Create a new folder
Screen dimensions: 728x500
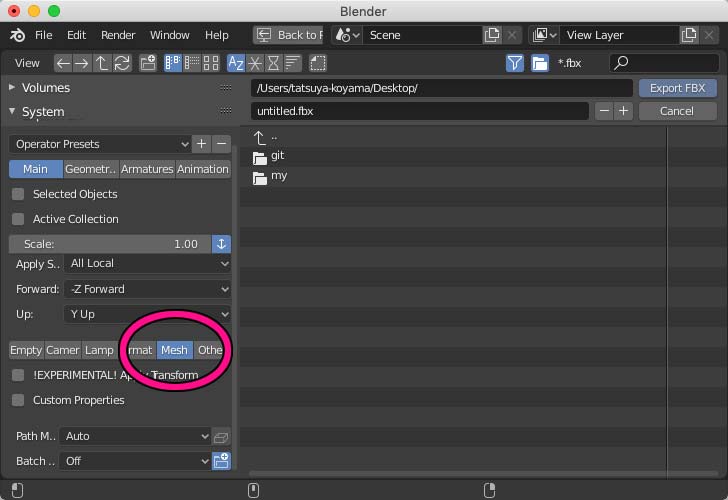(148, 63)
